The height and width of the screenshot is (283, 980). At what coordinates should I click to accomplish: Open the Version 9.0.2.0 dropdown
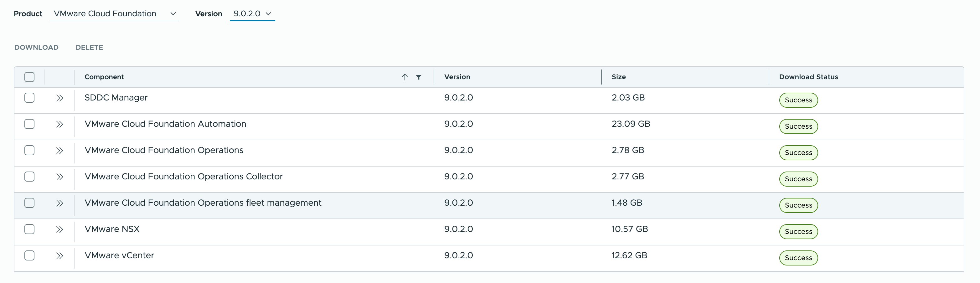coord(252,14)
